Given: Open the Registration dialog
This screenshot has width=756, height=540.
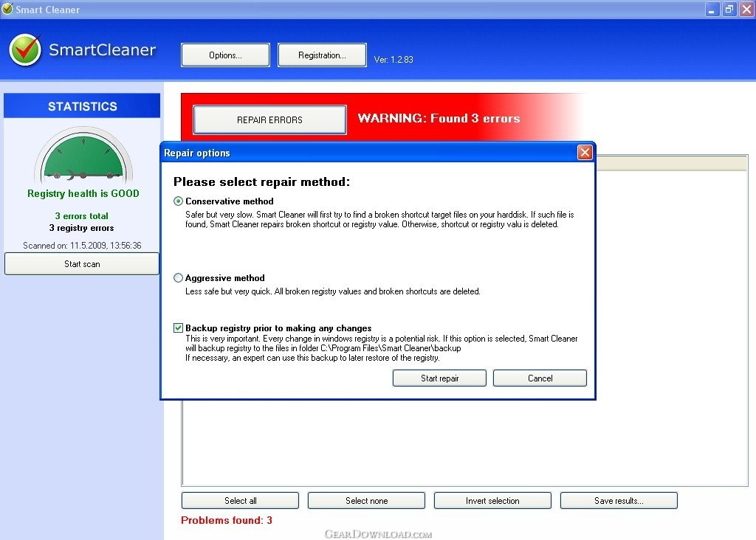Looking at the screenshot, I should coord(322,55).
